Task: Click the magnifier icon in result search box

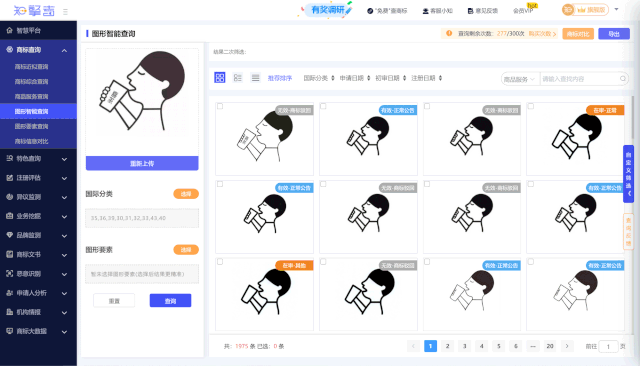Action: pos(623,79)
